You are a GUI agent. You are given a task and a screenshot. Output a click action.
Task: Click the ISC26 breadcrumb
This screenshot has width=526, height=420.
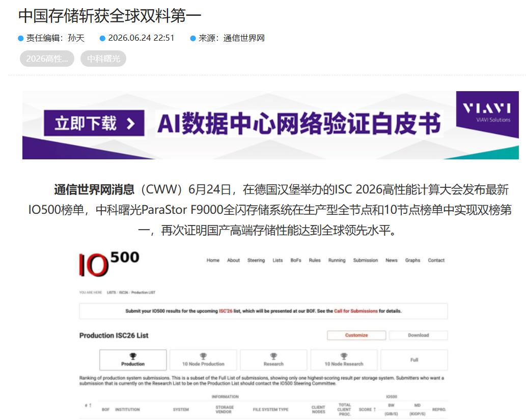(123, 293)
